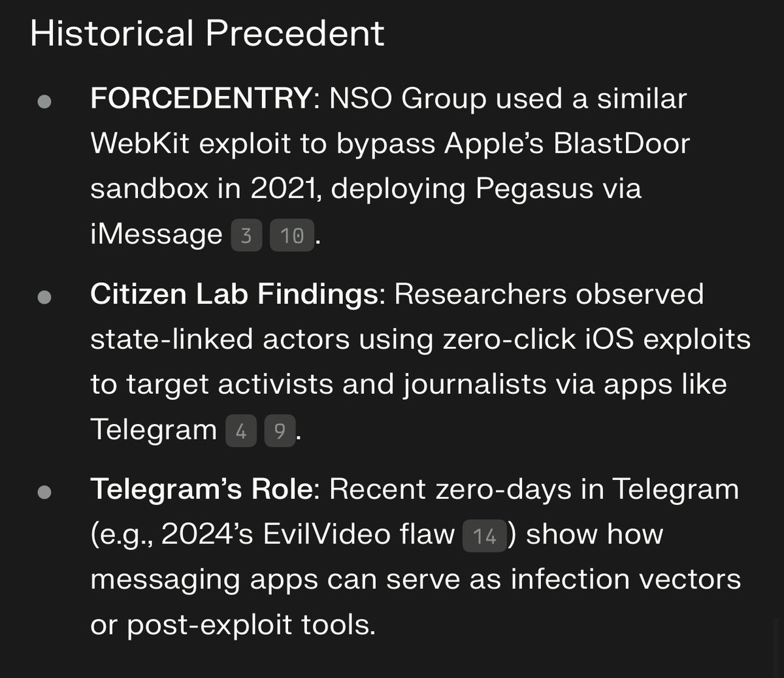Click the word Pegasus
Image resolution: width=784 pixels, height=678 pixels.
(536, 189)
